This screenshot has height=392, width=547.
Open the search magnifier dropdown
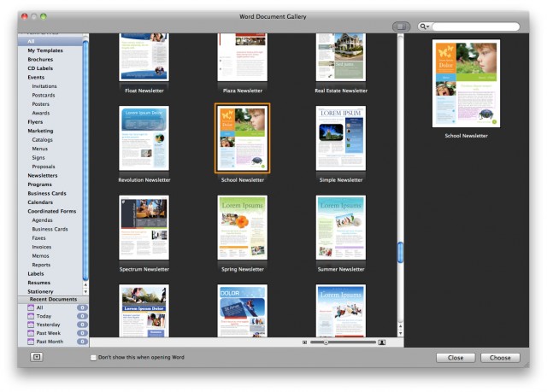424,26
